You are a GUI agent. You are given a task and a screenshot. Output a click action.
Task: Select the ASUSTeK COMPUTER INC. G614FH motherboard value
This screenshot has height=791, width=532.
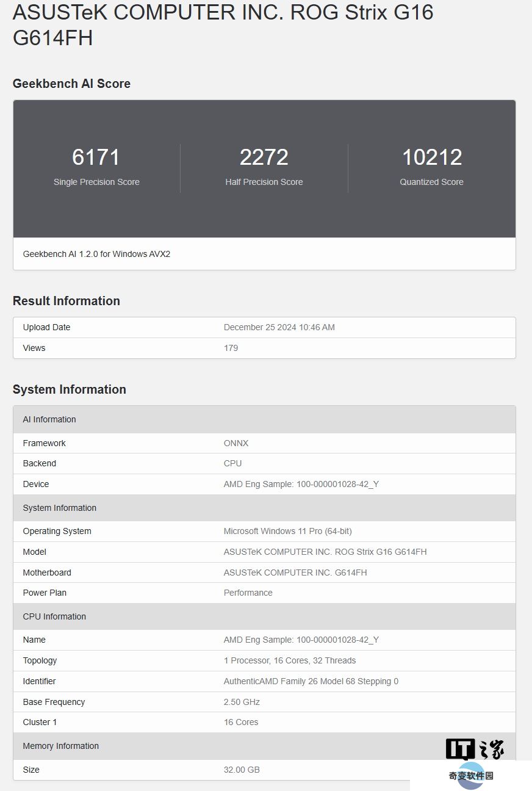point(295,572)
